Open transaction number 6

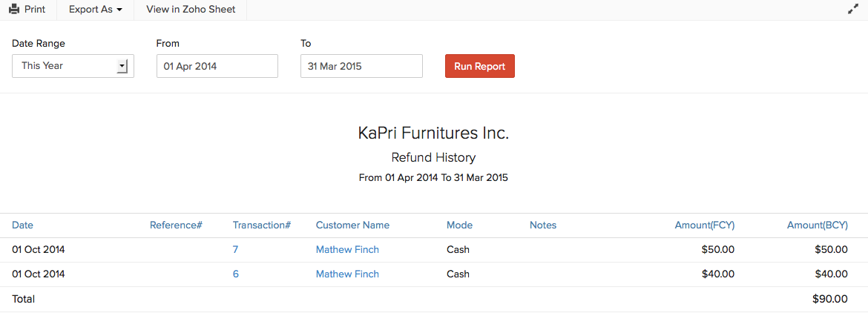tap(236, 274)
